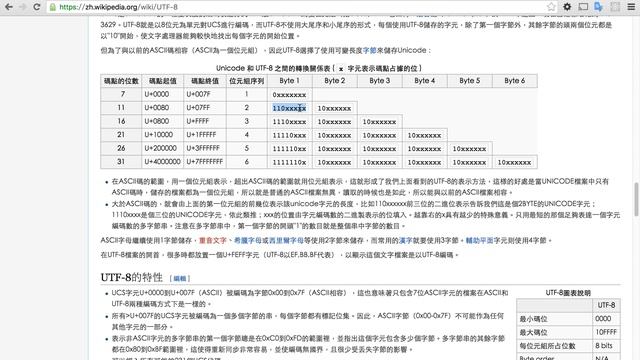
Task: Click the U+4000000 cell
Action: pos(162,162)
